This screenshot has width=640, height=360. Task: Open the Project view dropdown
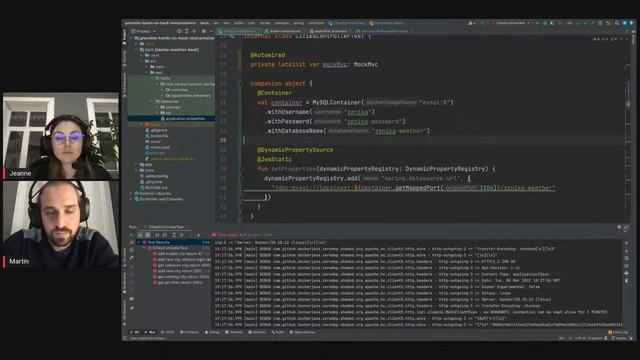coord(144,31)
